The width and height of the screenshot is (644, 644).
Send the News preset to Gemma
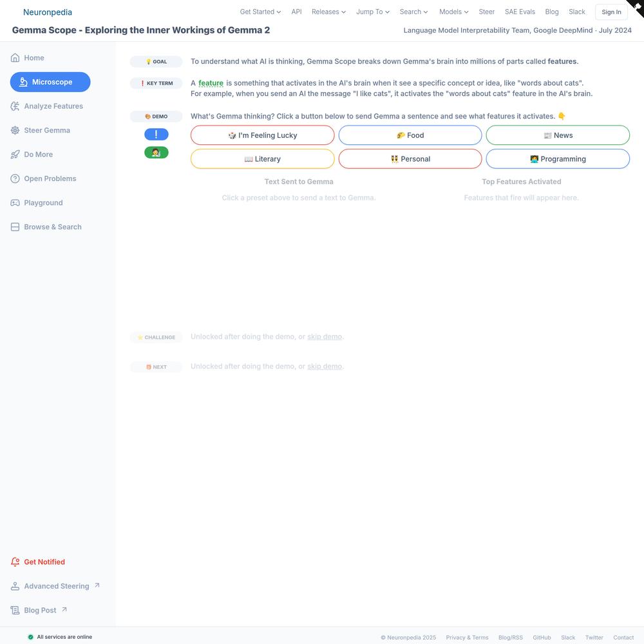pos(558,135)
